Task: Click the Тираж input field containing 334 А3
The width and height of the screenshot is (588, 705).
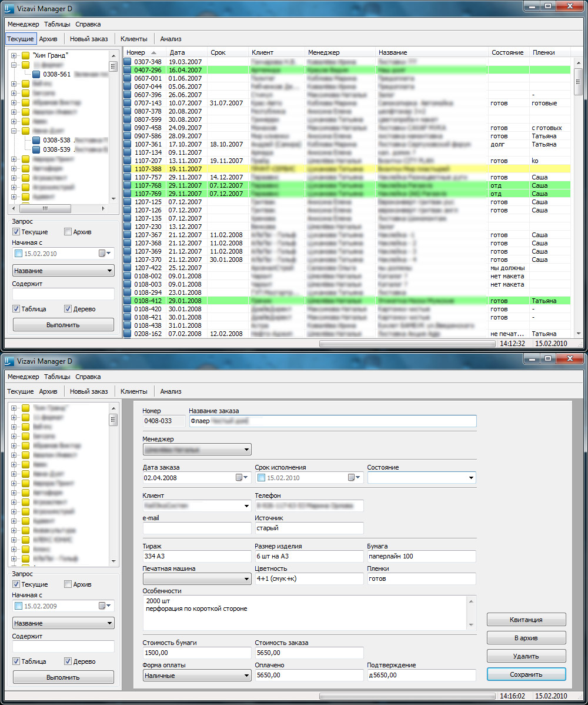Action: click(x=196, y=556)
